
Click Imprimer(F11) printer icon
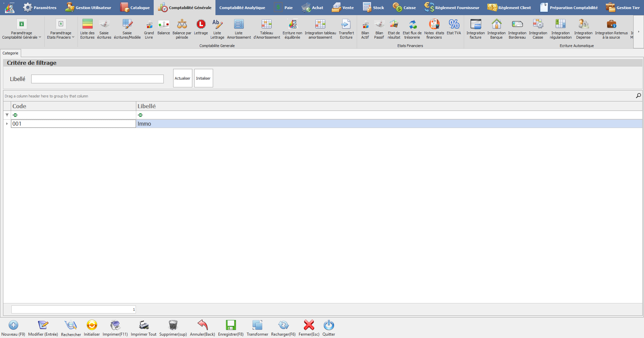(x=115, y=325)
